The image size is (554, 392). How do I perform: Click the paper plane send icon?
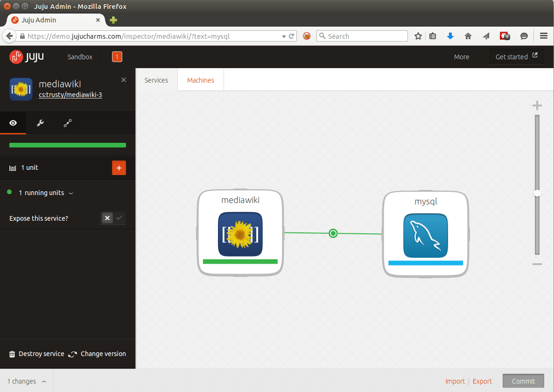486,36
